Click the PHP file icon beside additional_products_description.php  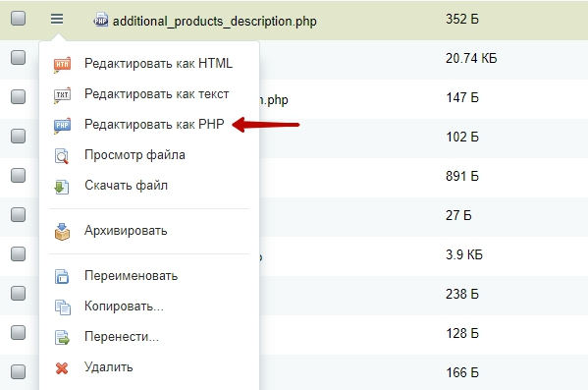click(100, 20)
